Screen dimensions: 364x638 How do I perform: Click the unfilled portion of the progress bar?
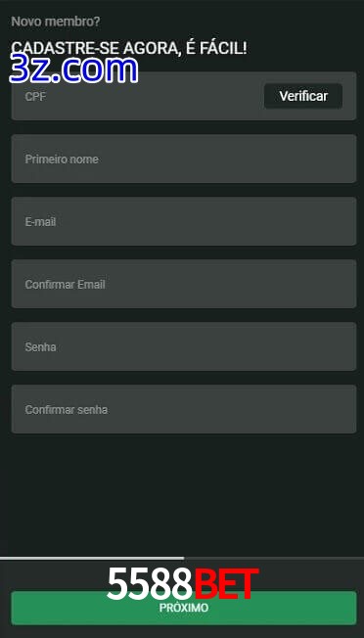[x=274, y=558]
